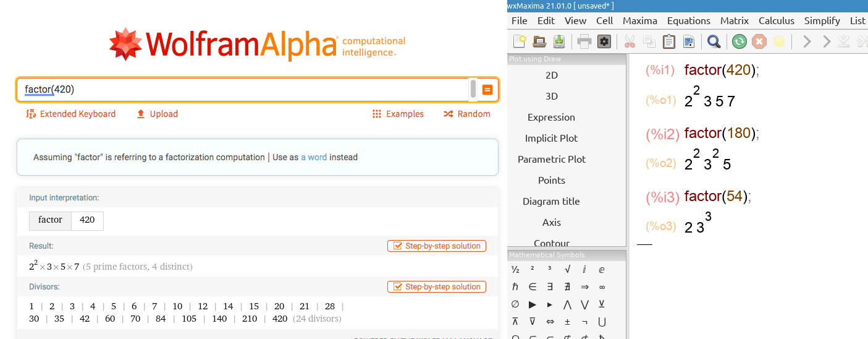Viewport: 868px width, 339px height.
Task: Click the 'a word' link
Action: pos(314,157)
